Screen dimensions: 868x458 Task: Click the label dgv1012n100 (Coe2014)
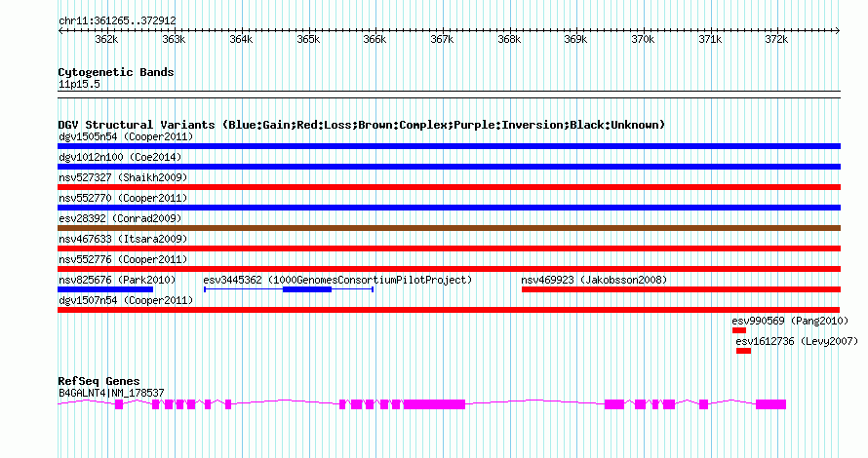pos(120,157)
